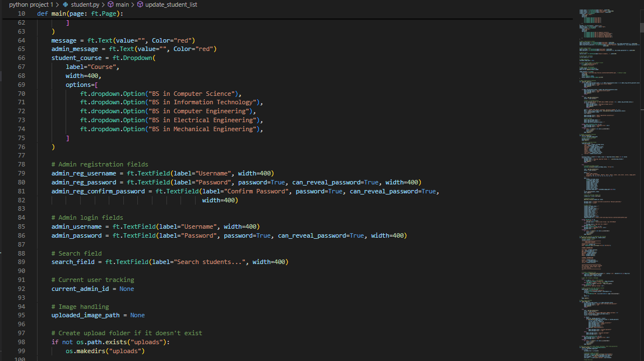Click the update_student_list symbol icon in breadcrumb
Screen dimensions: 644x361
coord(140,4)
